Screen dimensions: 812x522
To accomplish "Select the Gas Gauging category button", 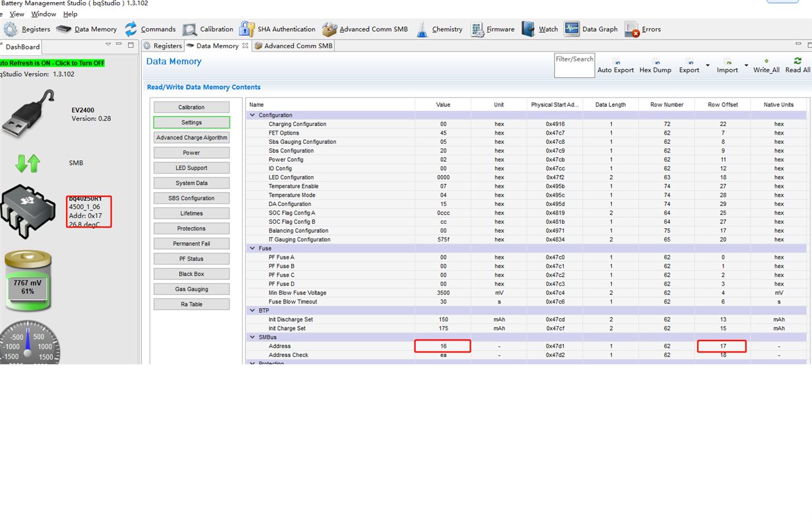I will (x=191, y=289).
